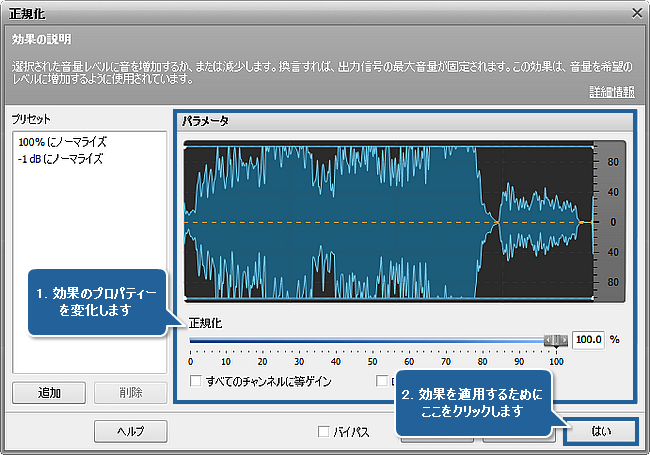
Task: Select the 100% にノーマライズ preset
Action: click(62, 143)
